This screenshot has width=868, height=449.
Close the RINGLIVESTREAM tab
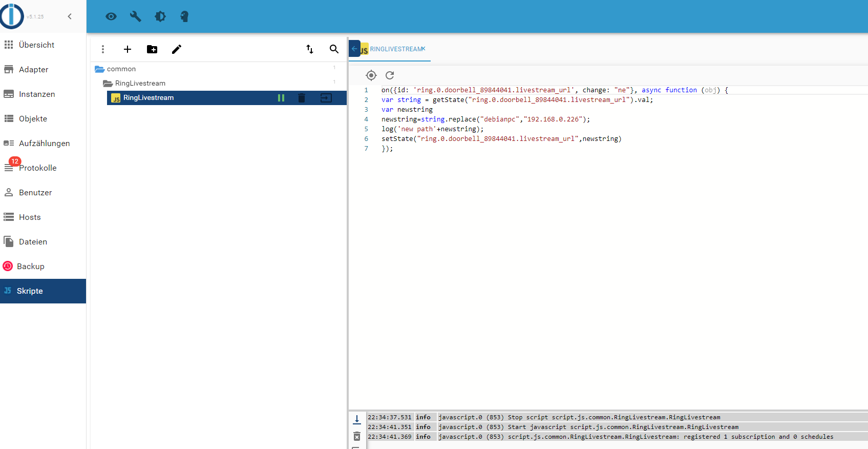coord(424,49)
